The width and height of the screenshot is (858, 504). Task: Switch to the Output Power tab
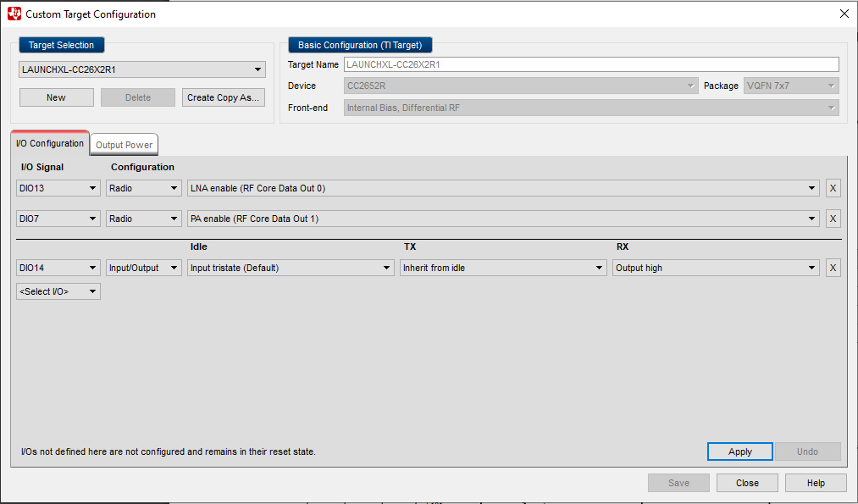[x=125, y=145]
